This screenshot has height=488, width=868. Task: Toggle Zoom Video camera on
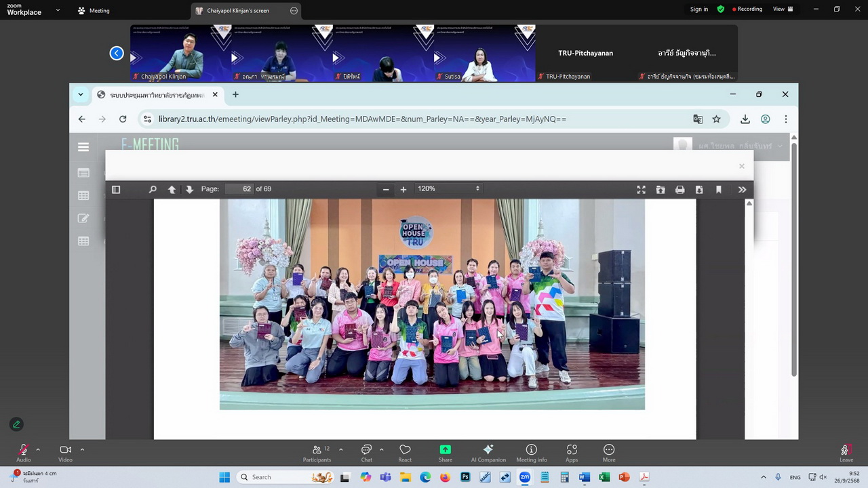(65, 450)
